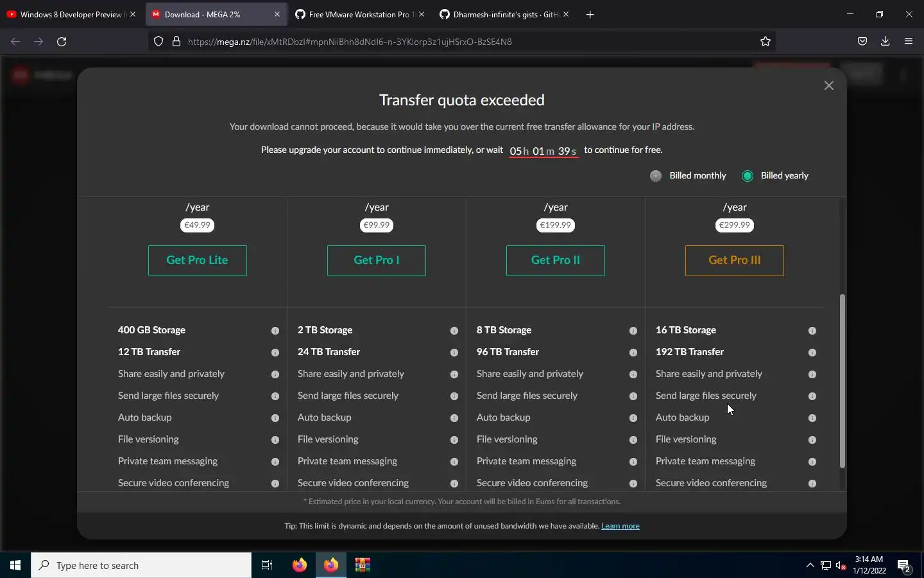924x578 pixels.
Task: Close the Download - MEGA tab
Action: [277, 14]
